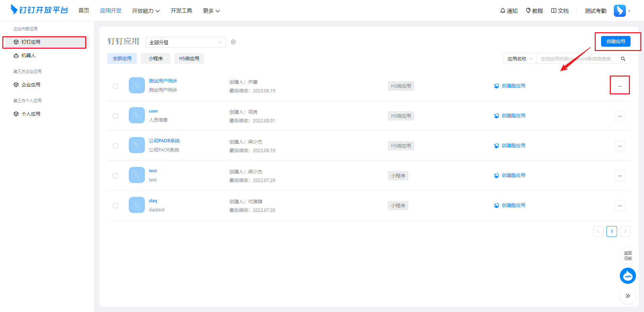Screen dimensions: 644x312
Task: Open the 公司PADR系统 app icon
Action: (x=137, y=145)
